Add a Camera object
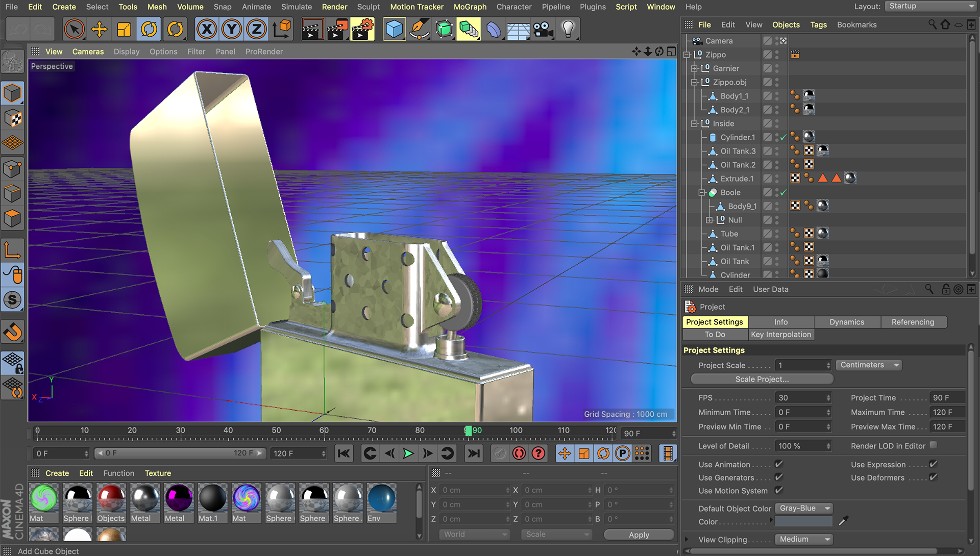The height and width of the screenshot is (556, 980). pos(543,30)
